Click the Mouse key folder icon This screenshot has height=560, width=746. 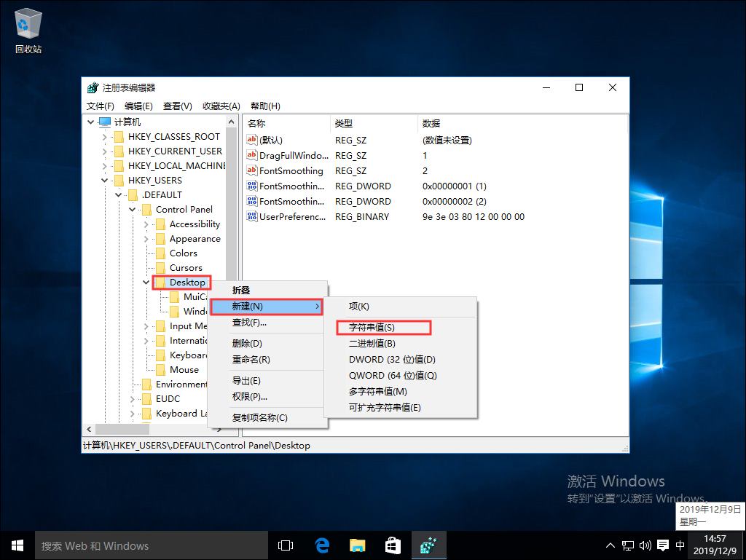tap(160, 369)
